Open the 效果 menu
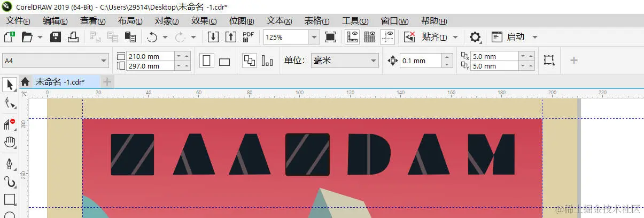The image size is (644, 218). point(204,21)
